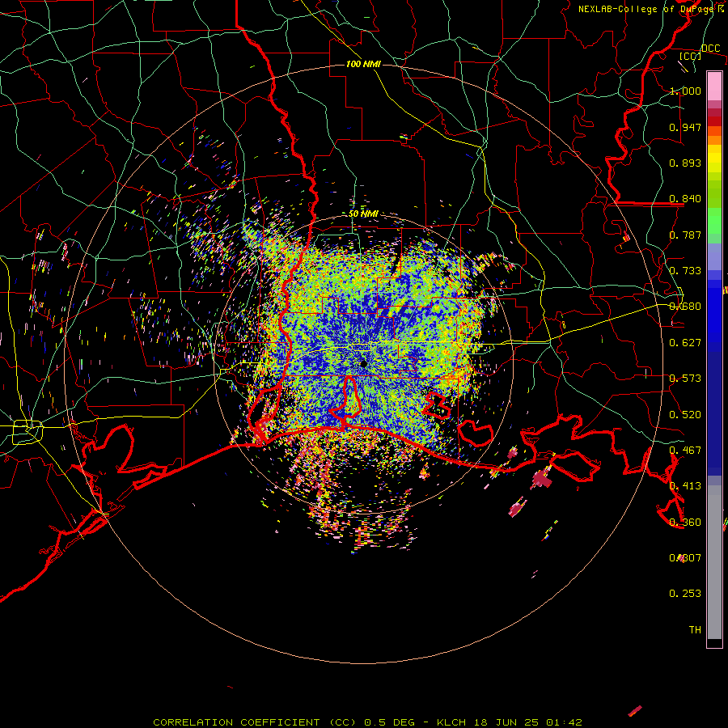The height and width of the screenshot is (728, 728).
Task: Click the 0.573 value on the color scale
Action: click(x=685, y=379)
